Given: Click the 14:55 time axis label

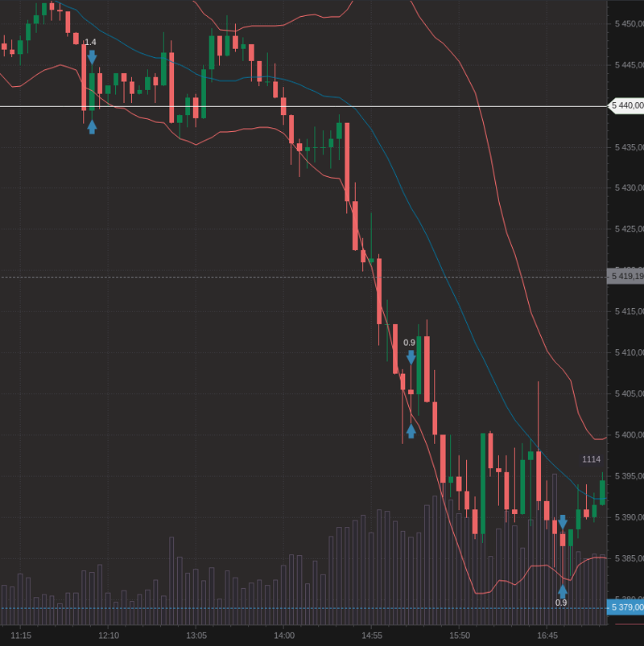Looking at the screenshot, I should [372, 636].
